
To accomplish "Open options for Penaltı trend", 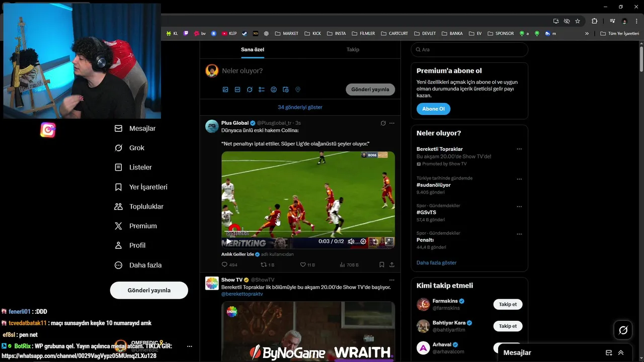I will 519,234.
